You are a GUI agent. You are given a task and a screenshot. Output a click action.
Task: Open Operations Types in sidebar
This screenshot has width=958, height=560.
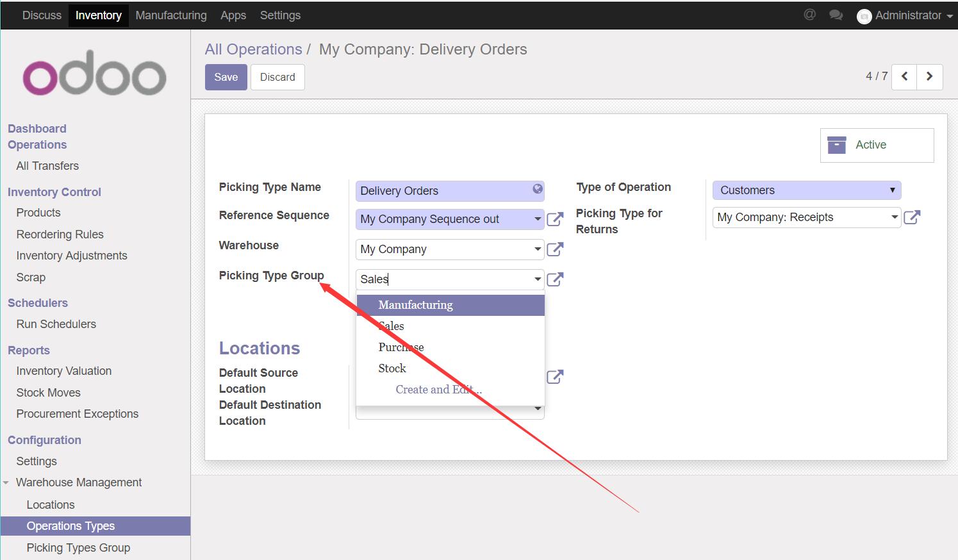click(95, 526)
